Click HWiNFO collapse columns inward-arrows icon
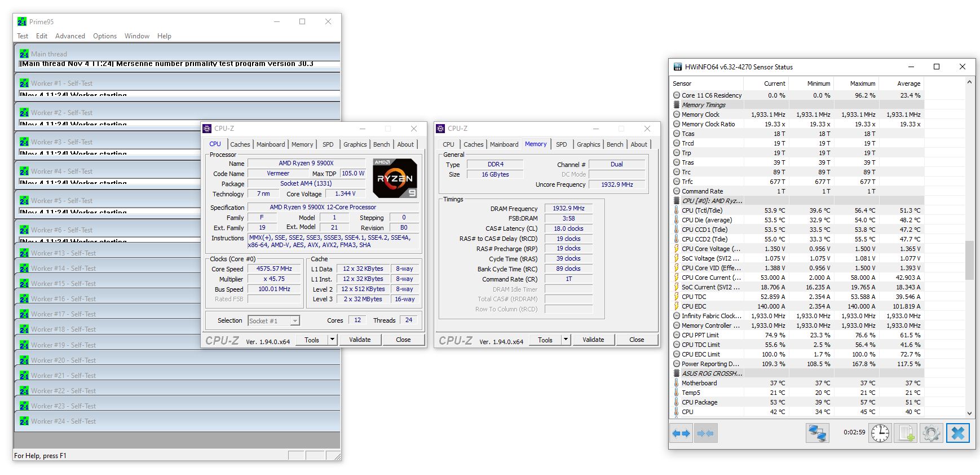This screenshot has width=980, height=475. (x=705, y=433)
